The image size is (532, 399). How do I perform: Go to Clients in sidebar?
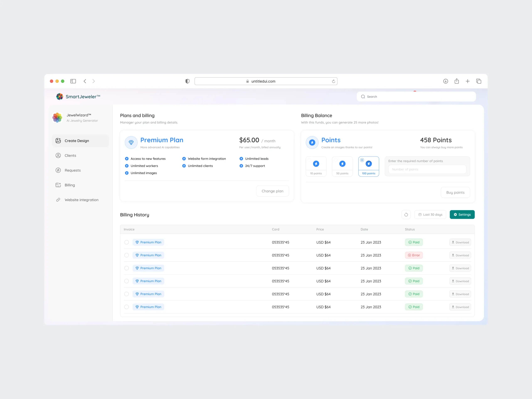(x=70, y=156)
